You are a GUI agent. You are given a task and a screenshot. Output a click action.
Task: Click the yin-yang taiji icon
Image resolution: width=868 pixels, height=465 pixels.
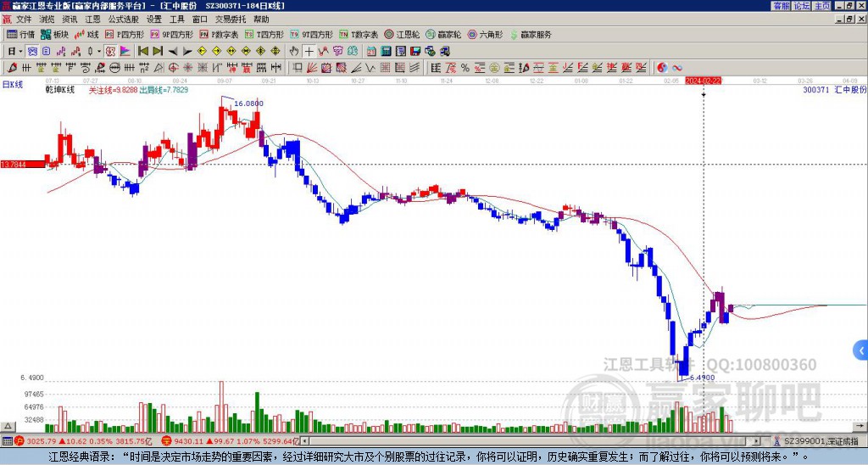[662, 68]
